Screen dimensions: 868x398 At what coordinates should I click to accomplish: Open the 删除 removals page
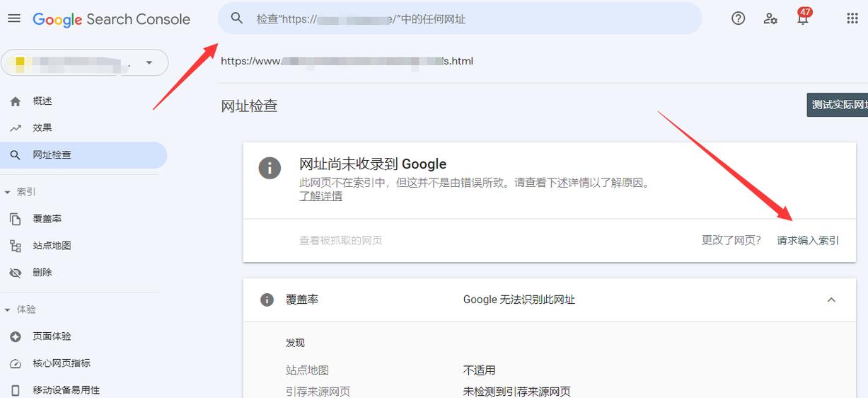point(42,273)
